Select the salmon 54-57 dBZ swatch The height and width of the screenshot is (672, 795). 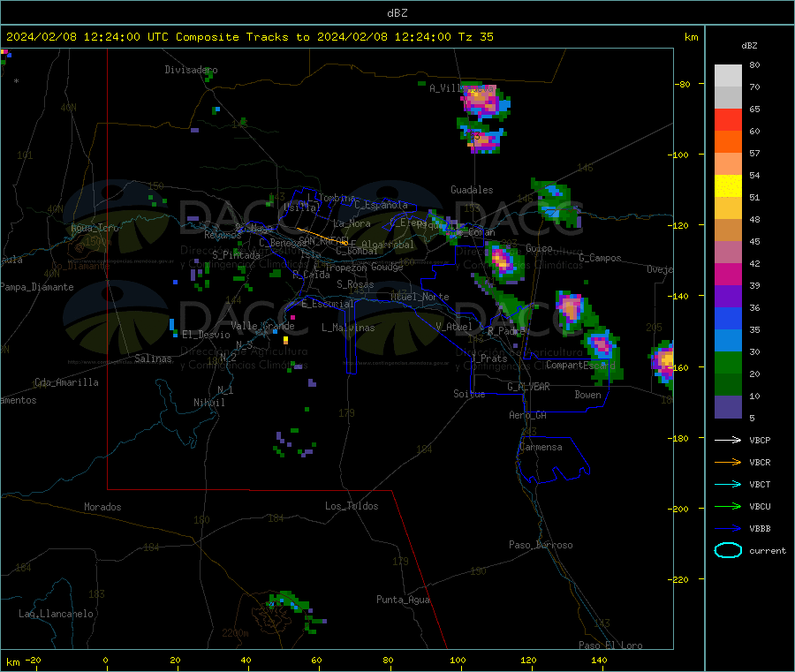tap(728, 164)
